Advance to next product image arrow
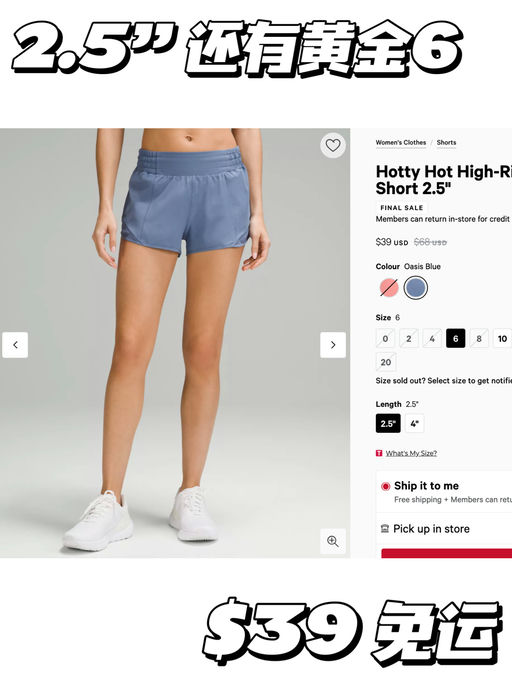The image size is (512, 682). (333, 345)
